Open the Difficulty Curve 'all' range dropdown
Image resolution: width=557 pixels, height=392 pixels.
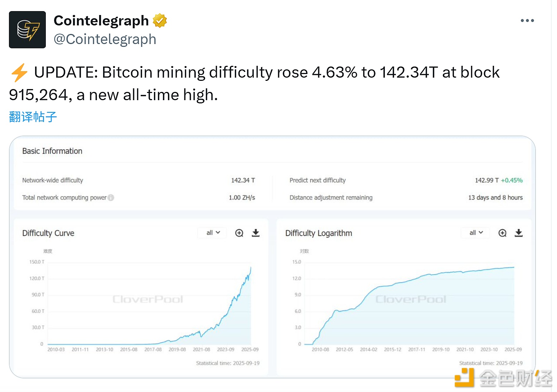pos(213,233)
